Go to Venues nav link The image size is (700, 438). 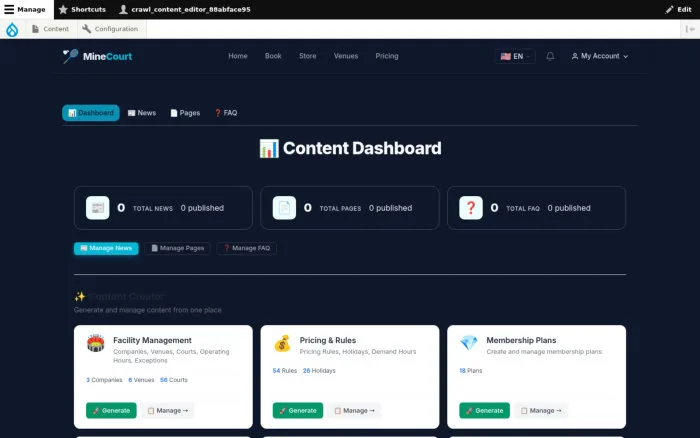[x=346, y=56]
